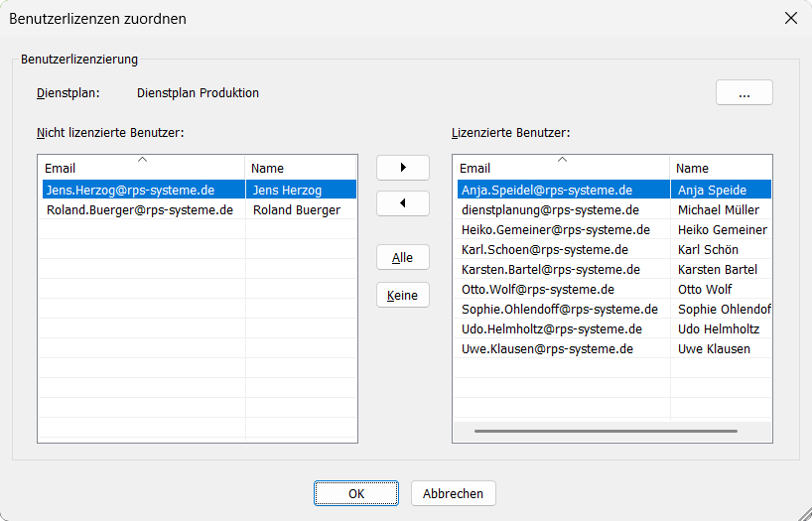Select Udo.Helmholtz@rps-systeme.de row

614,328
